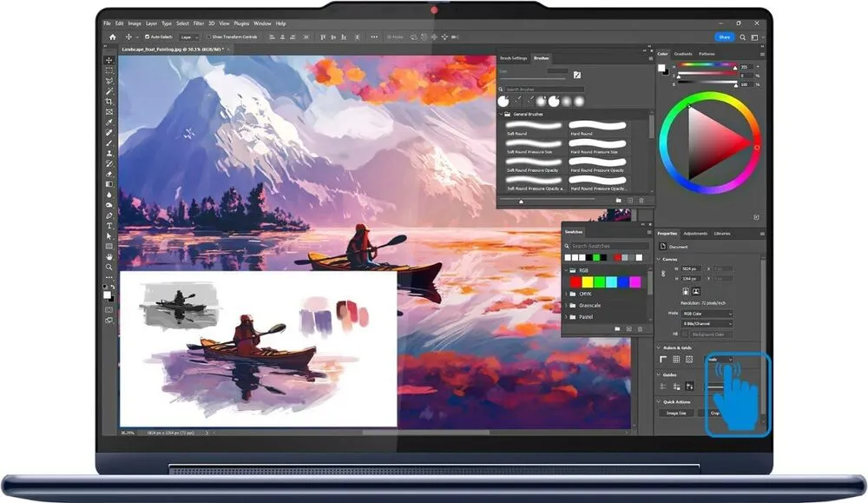Select the Clone Stamp tool
This screenshot has width=868, height=503.
tap(109, 154)
